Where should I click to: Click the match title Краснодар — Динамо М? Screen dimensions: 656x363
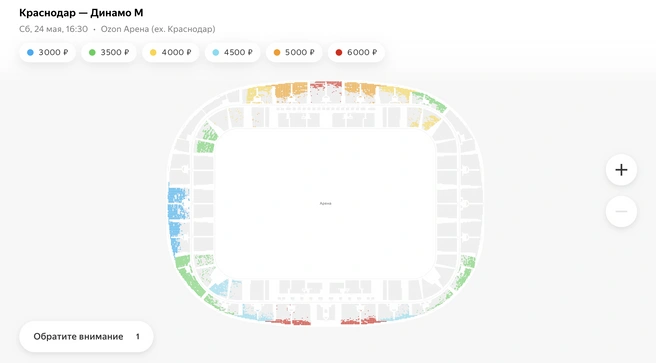click(x=81, y=13)
